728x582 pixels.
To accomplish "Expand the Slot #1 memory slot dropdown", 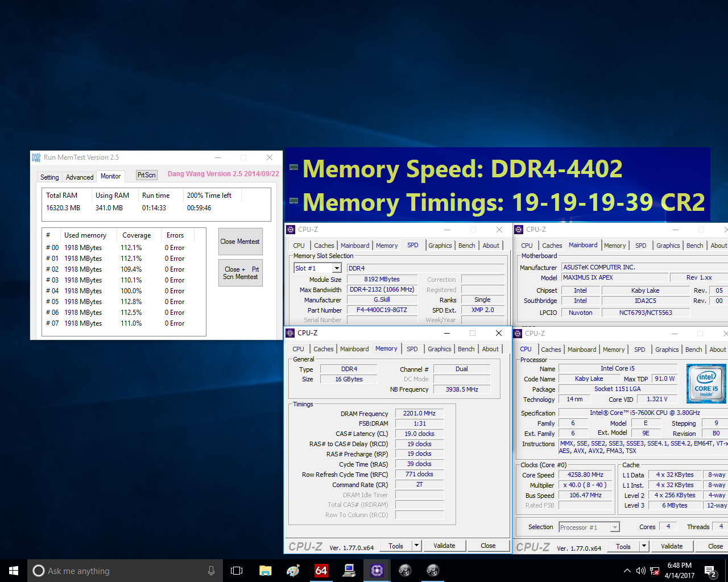I will pyautogui.click(x=337, y=268).
